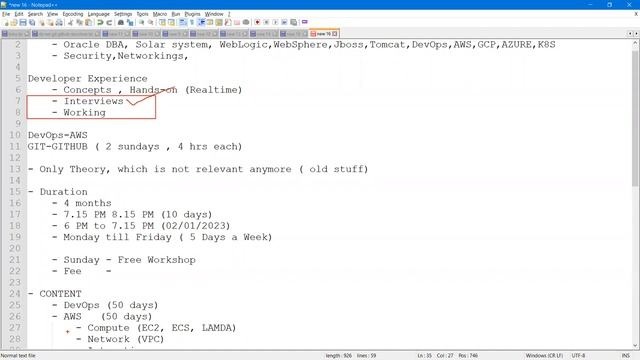Click the Stop macro recording icon
The width and height of the screenshot is (640, 360).
[266, 22]
